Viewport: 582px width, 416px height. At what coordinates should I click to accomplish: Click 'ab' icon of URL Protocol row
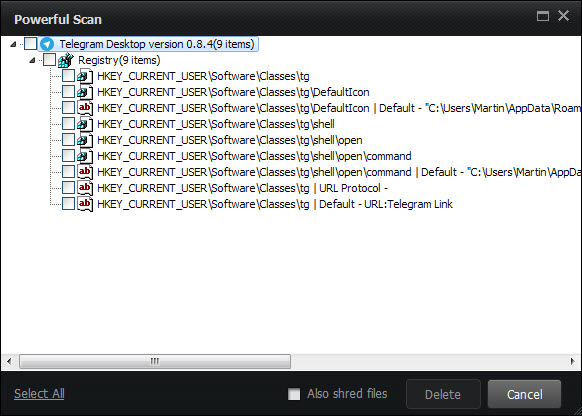tap(85, 188)
